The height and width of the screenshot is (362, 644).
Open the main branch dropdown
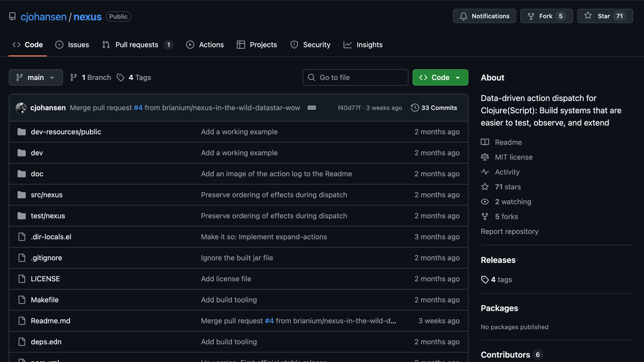(x=35, y=78)
